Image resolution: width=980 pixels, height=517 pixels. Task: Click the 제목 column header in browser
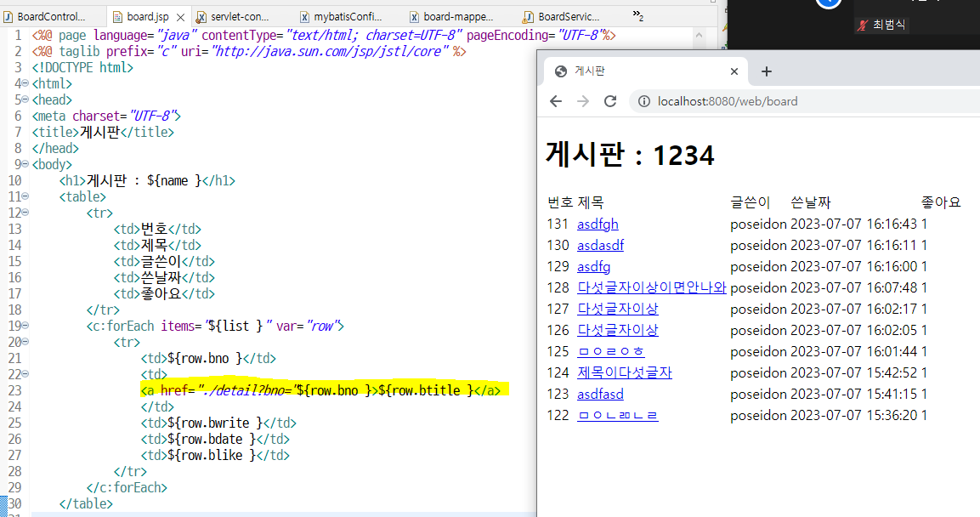point(591,202)
